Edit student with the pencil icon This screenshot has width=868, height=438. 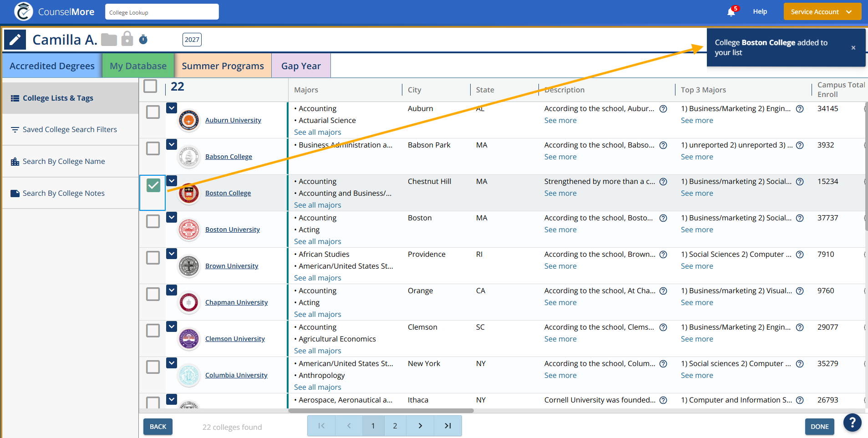[15, 40]
